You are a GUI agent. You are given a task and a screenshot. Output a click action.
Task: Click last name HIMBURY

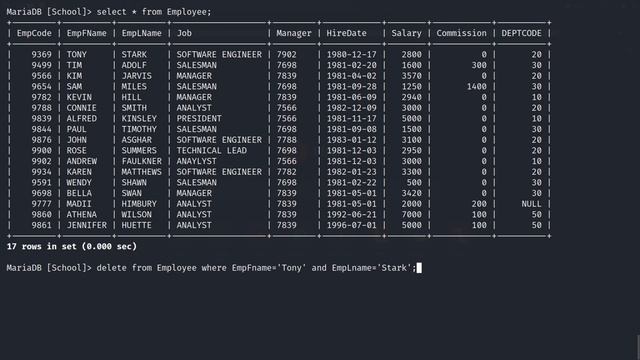(139, 204)
